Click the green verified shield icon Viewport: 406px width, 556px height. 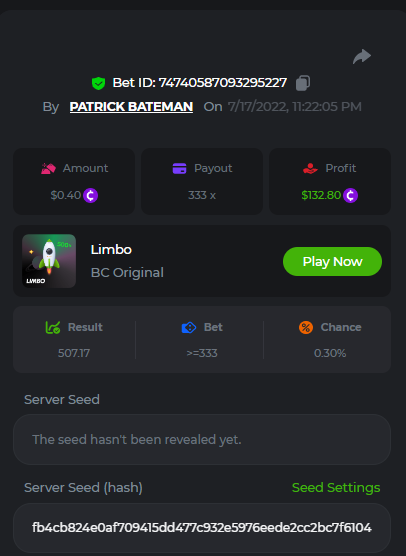[x=98, y=83]
